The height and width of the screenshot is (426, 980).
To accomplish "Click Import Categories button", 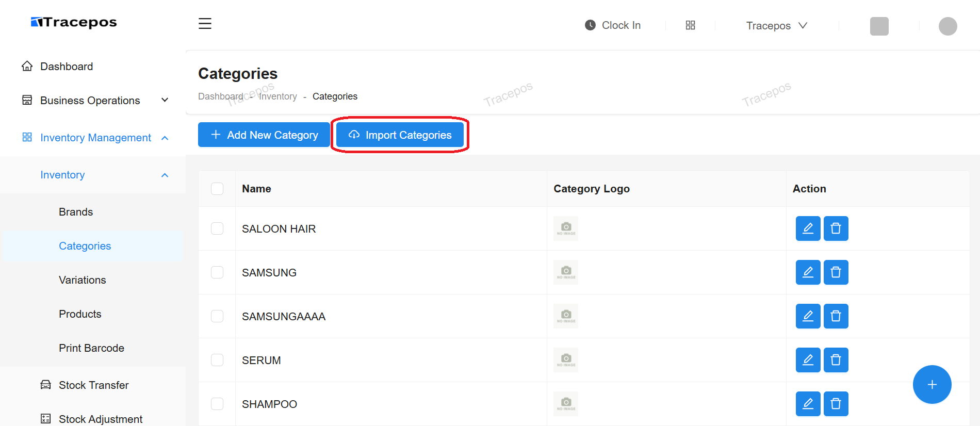I will (x=400, y=135).
